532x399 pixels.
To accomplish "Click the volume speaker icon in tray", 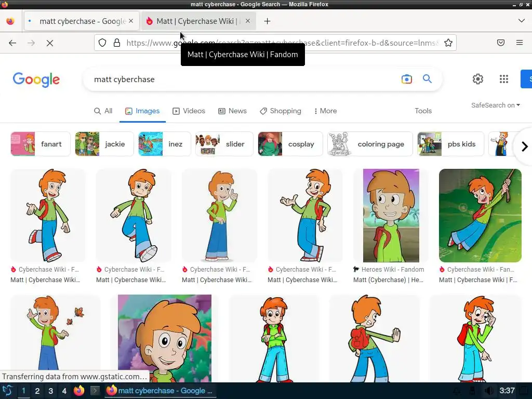I will tap(489, 391).
